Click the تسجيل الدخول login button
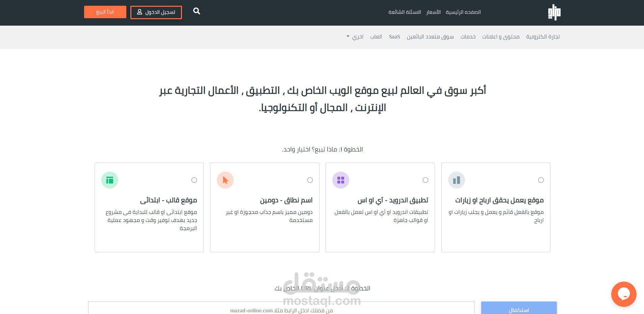The image size is (644, 314). pos(156,12)
